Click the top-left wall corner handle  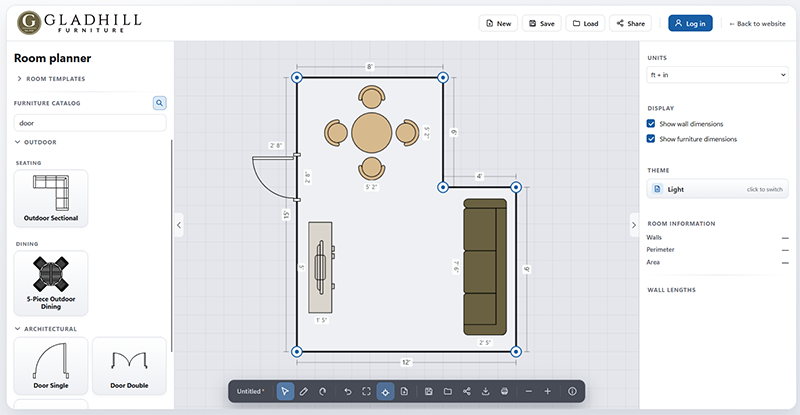[x=297, y=78]
